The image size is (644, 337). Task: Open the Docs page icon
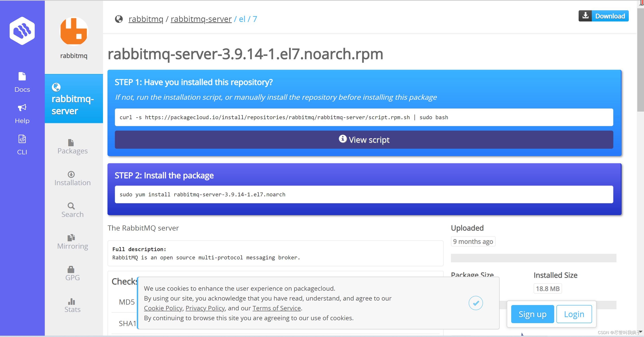point(22,76)
